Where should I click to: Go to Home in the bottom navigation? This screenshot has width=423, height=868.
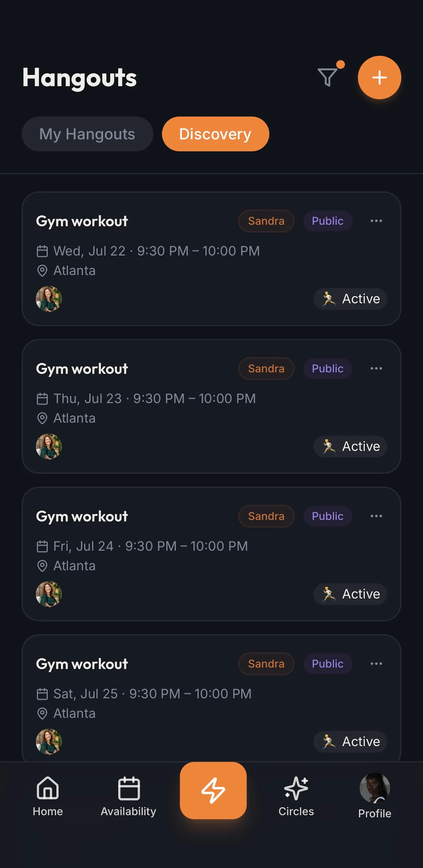pyautogui.click(x=48, y=796)
